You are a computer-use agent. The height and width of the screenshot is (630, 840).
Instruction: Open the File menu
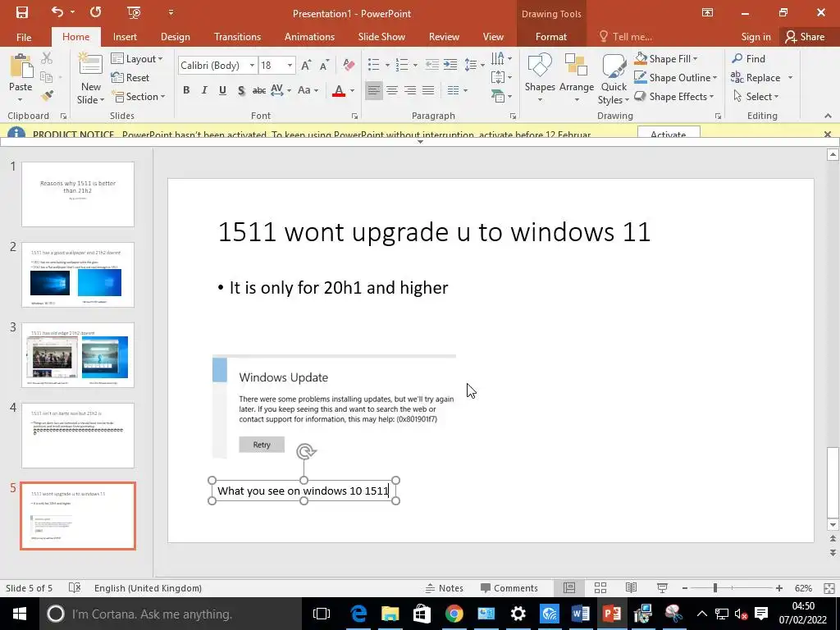pos(24,37)
